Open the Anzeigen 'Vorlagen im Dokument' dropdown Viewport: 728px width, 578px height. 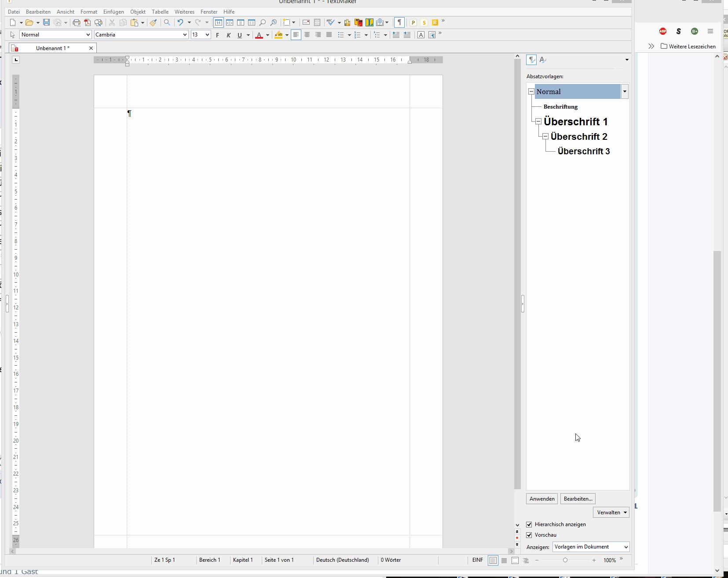pos(591,547)
